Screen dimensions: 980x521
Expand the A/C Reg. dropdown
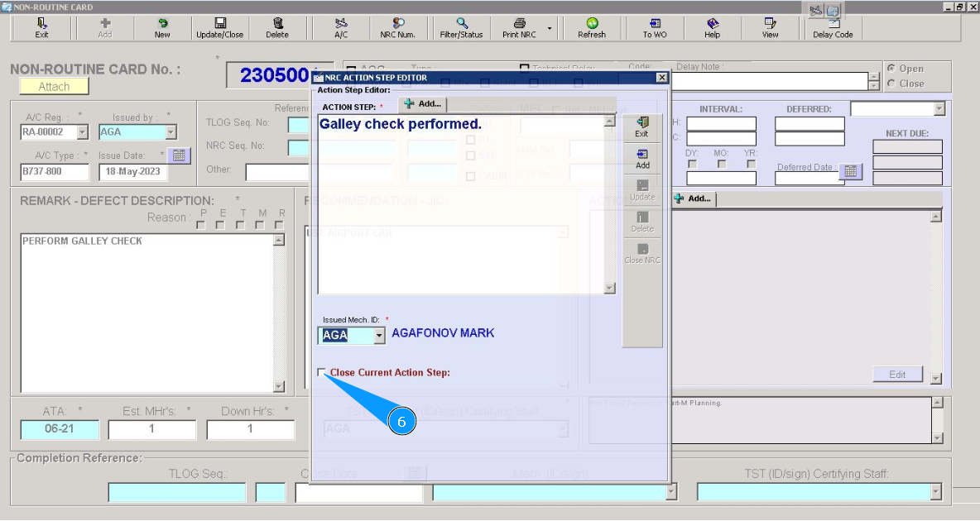click(83, 131)
